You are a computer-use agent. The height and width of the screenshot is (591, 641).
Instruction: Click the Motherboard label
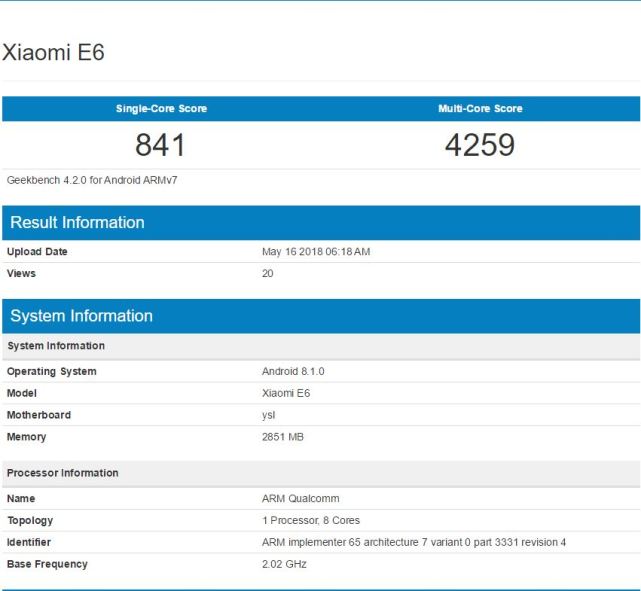click(39, 415)
